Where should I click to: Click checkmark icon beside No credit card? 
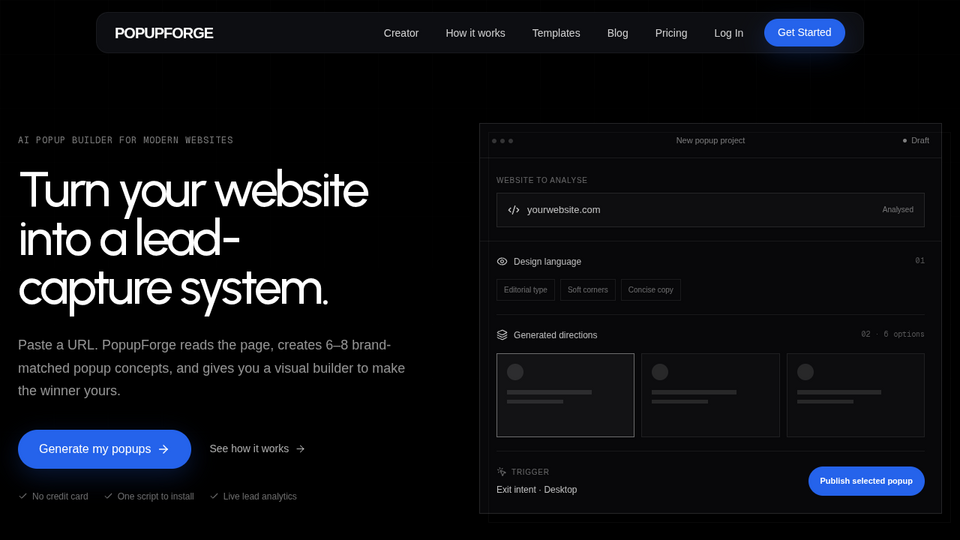23,496
